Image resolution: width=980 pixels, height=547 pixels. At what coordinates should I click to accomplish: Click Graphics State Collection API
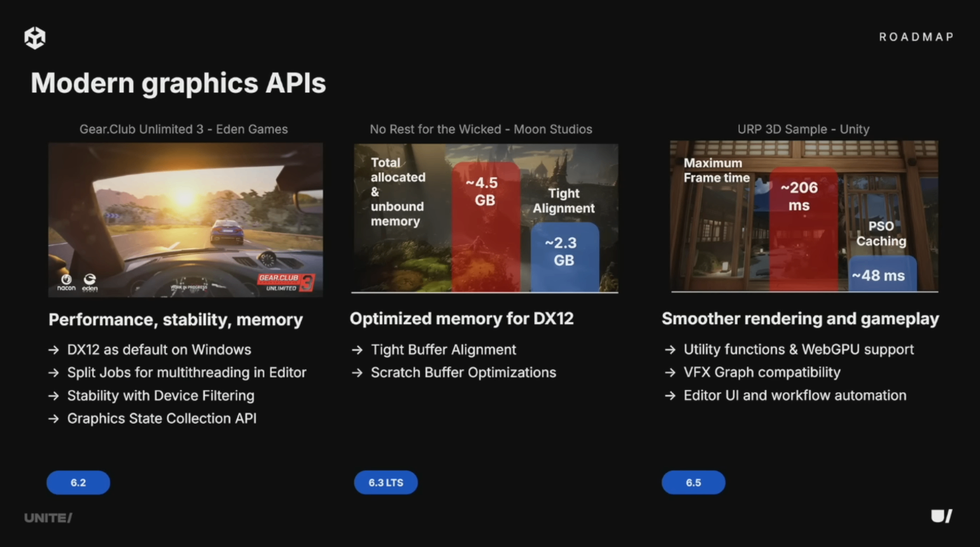(162, 419)
